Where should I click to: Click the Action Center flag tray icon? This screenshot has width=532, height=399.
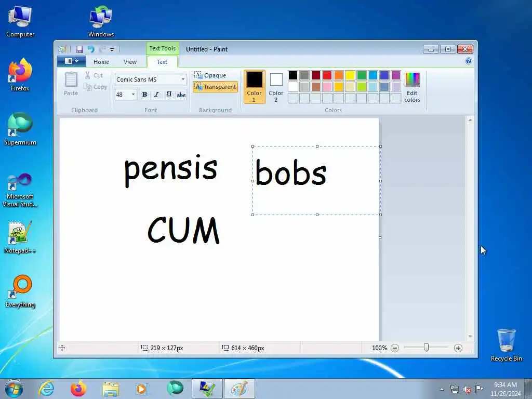tap(479, 389)
